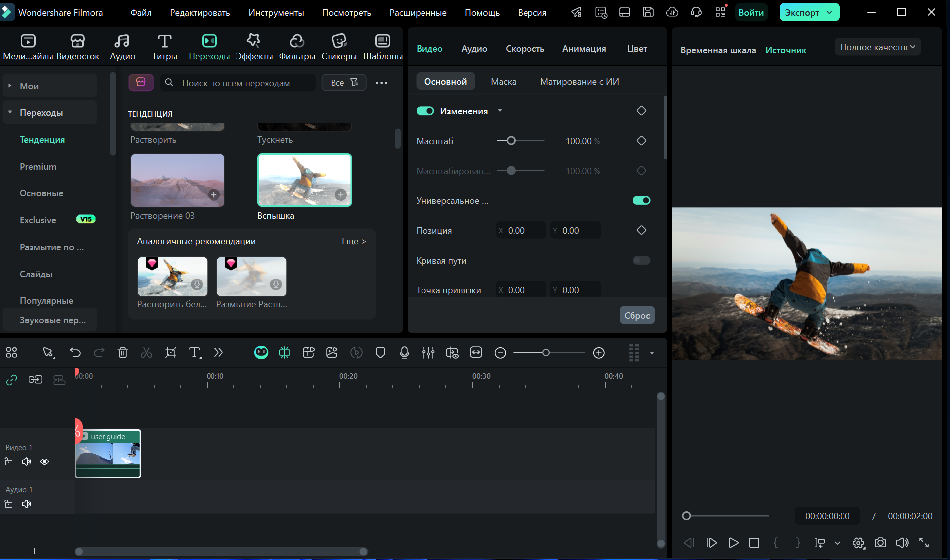This screenshot has height=560, width=950.
Task: Open the Полное качество dropdown
Action: 877,47
